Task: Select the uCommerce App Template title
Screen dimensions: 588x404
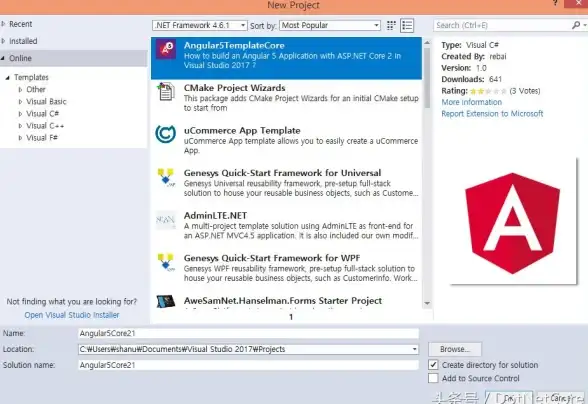Action: point(242,131)
